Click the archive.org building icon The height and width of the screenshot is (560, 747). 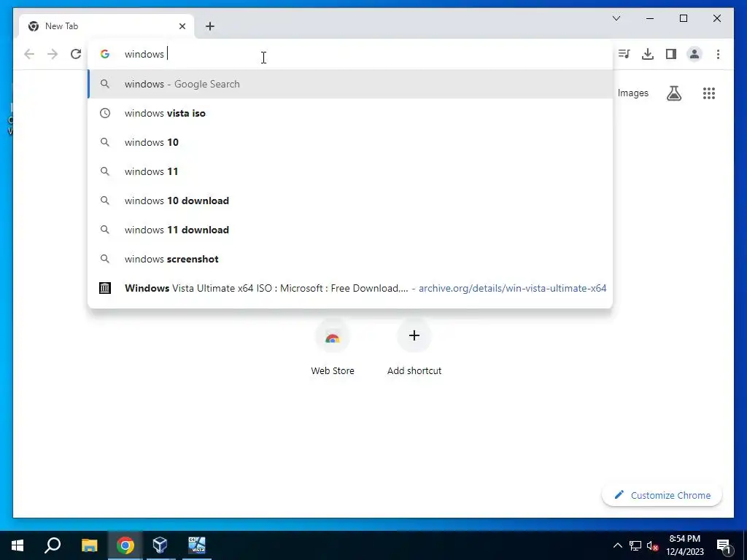coord(105,288)
